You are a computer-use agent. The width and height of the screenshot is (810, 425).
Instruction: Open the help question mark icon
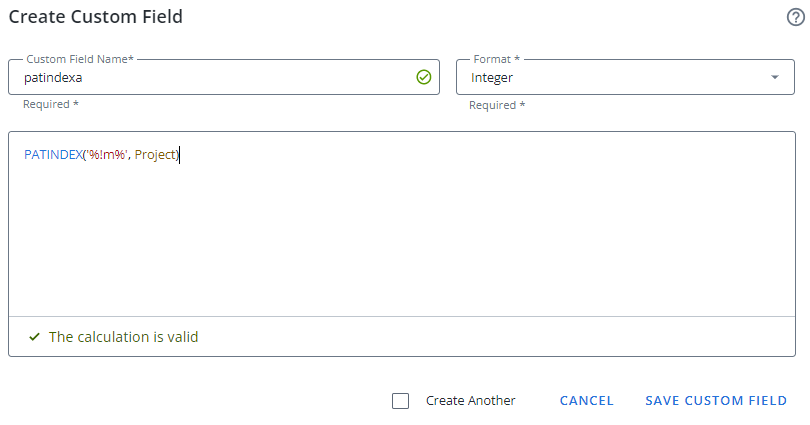pyautogui.click(x=795, y=17)
